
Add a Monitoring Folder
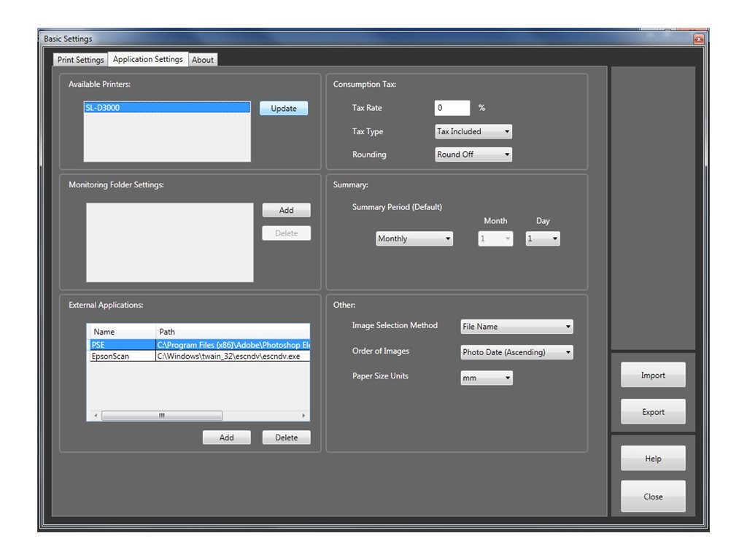(286, 210)
